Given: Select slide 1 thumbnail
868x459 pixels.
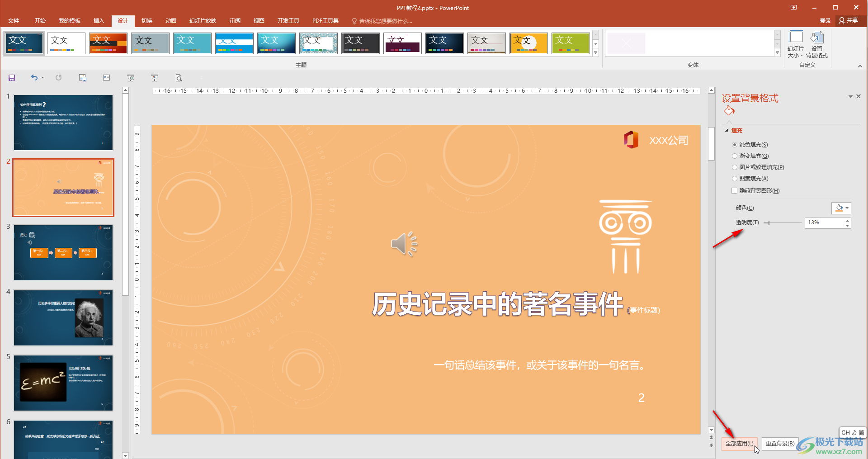Looking at the screenshot, I should (63, 123).
